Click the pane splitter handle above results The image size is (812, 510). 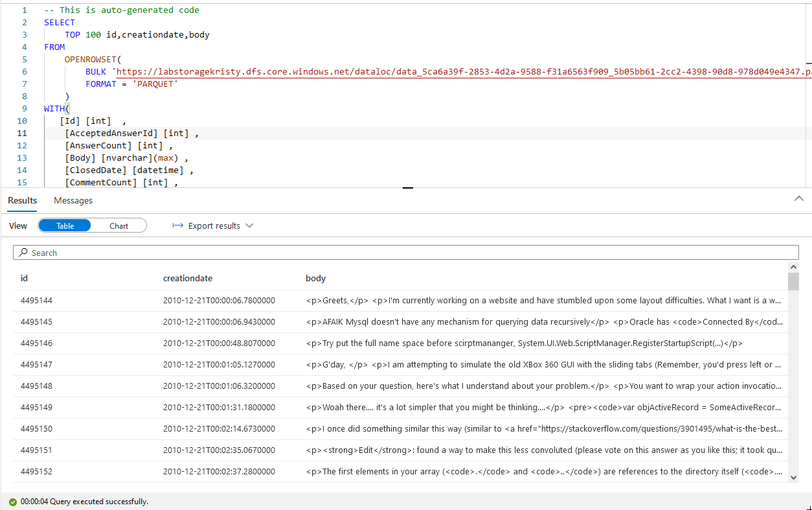pos(407,188)
